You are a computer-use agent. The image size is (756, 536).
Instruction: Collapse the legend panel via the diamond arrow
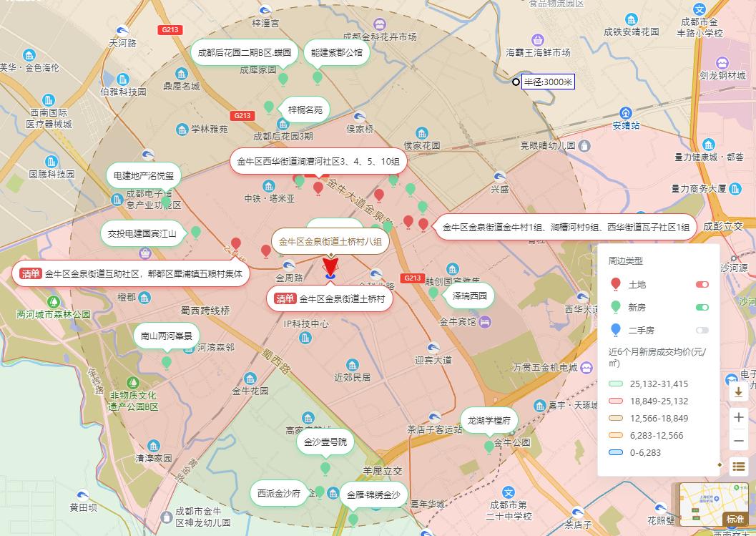point(720,465)
